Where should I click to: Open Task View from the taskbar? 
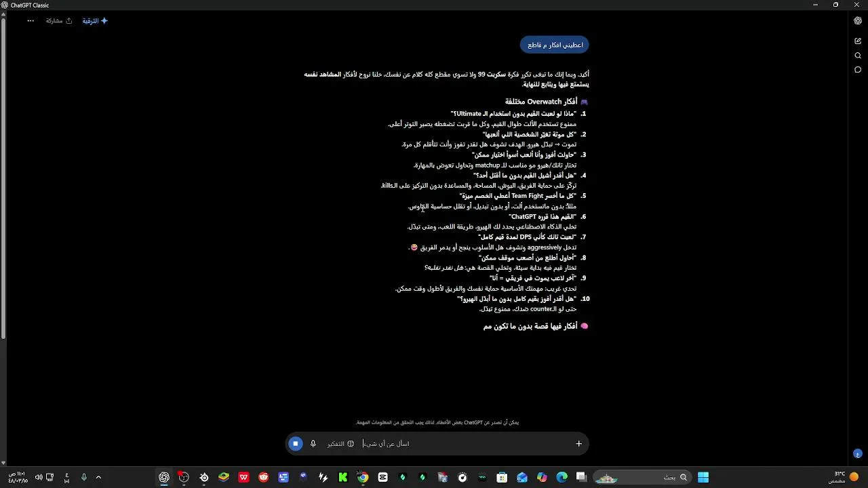(x=581, y=477)
